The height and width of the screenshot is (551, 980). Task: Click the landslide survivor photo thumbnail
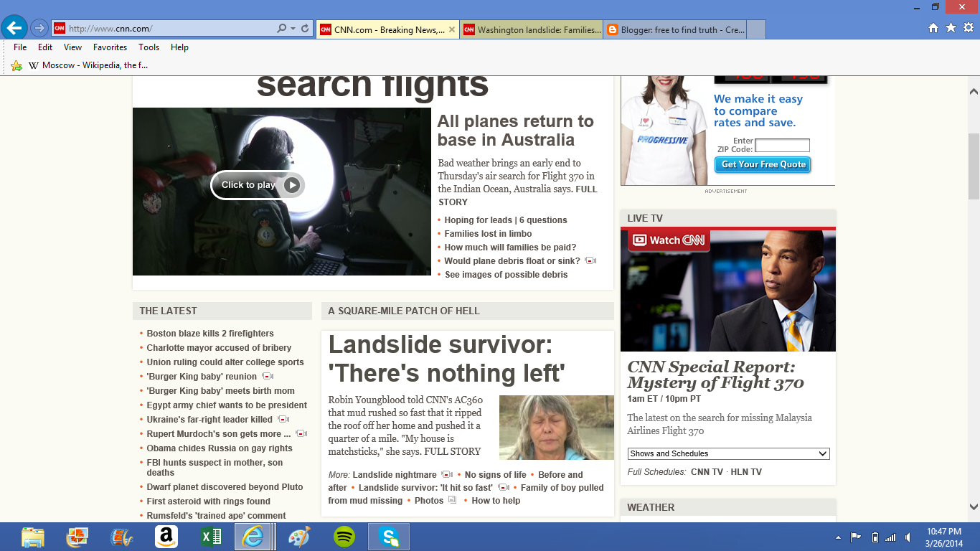point(556,428)
